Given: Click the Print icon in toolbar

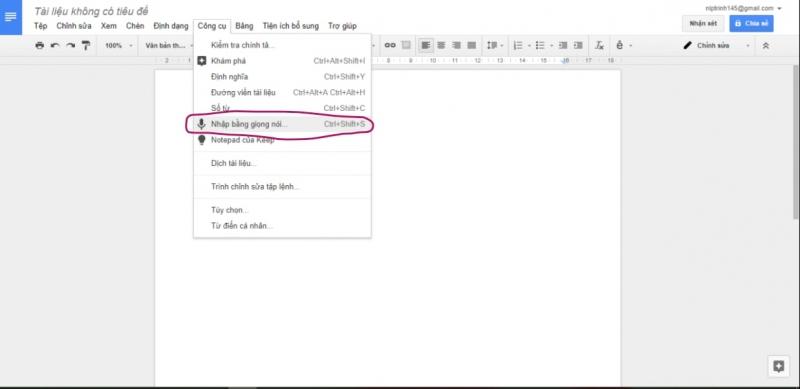Looking at the screenshot, I should click(40, 45).
